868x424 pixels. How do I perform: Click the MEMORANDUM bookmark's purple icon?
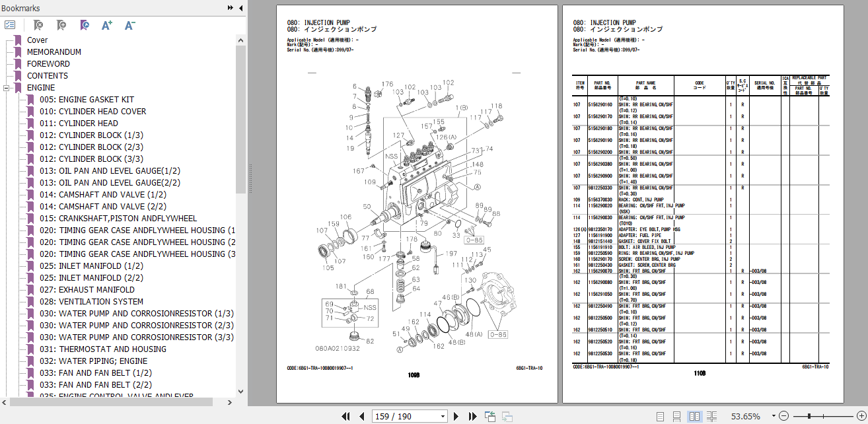[x=18, y=52]
